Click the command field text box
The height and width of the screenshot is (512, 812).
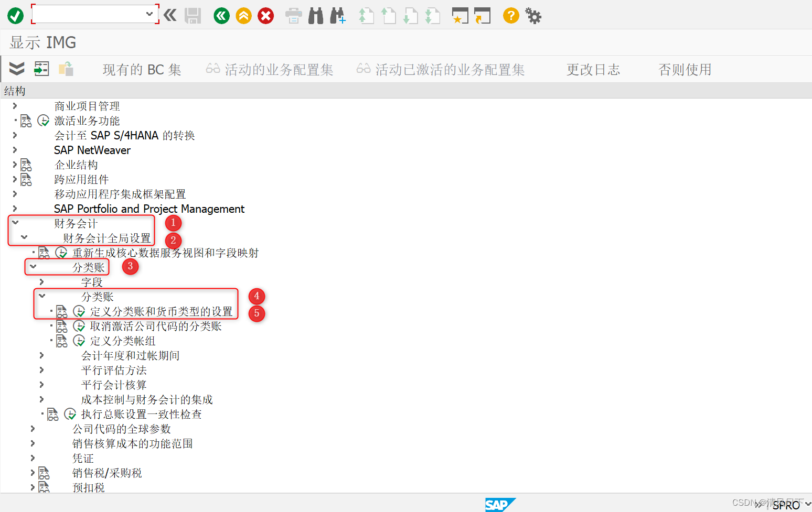coord(89,14)
